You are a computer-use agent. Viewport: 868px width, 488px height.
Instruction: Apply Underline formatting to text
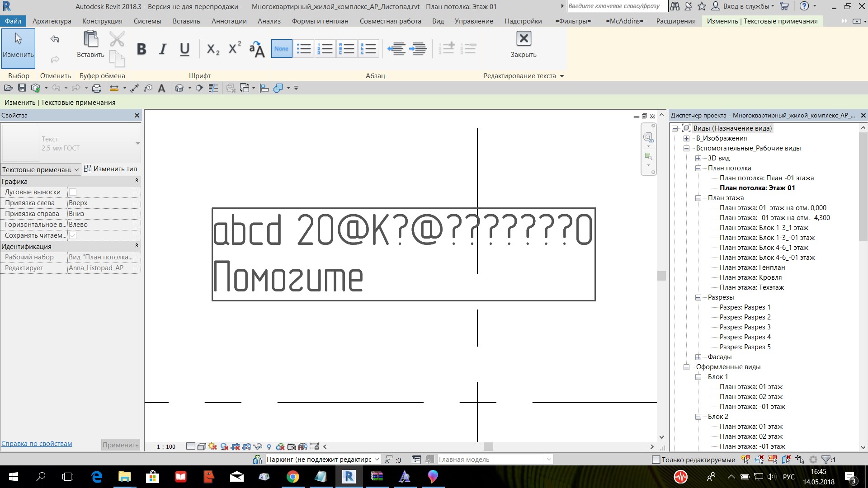click(x=184, y=49)
